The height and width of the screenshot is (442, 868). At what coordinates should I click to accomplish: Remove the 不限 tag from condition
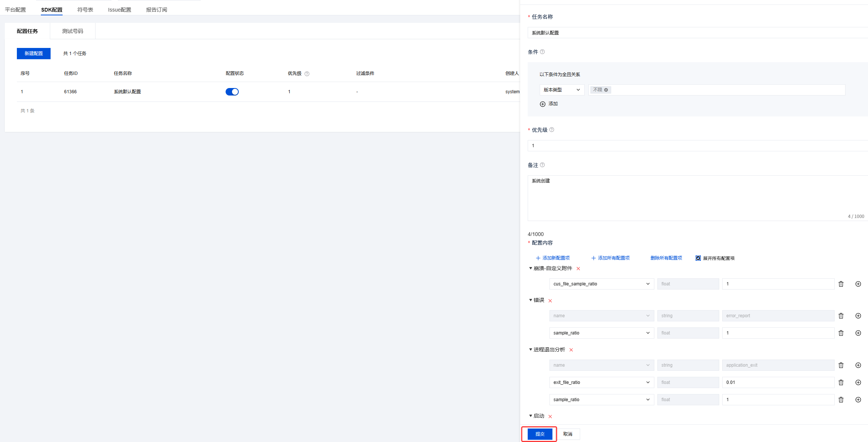606,90
